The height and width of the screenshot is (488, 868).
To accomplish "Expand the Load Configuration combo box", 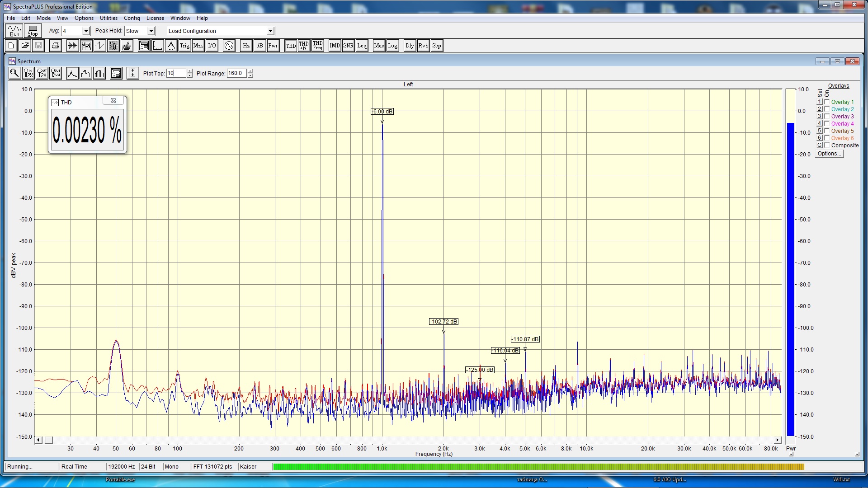I will [270, 31].
